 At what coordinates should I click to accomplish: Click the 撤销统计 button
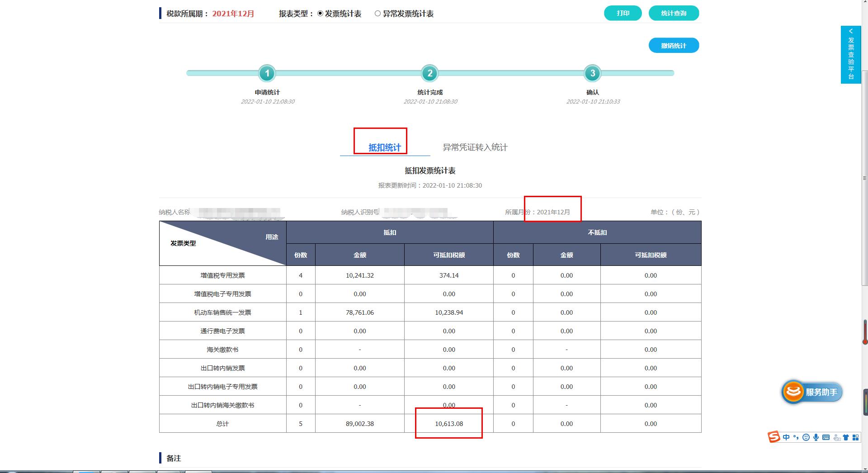tap(674, 45)
